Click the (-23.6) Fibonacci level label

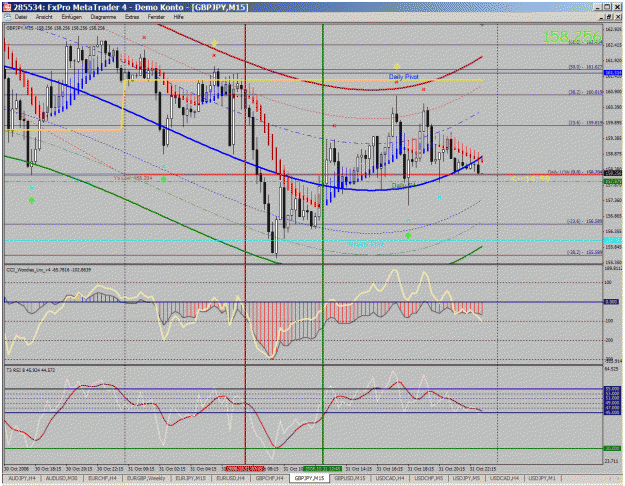(585, 221)
